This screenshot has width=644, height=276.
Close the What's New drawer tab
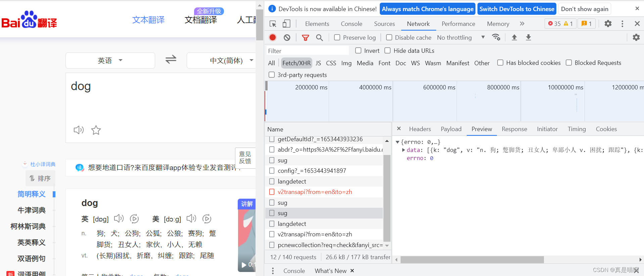pos(352,271)
